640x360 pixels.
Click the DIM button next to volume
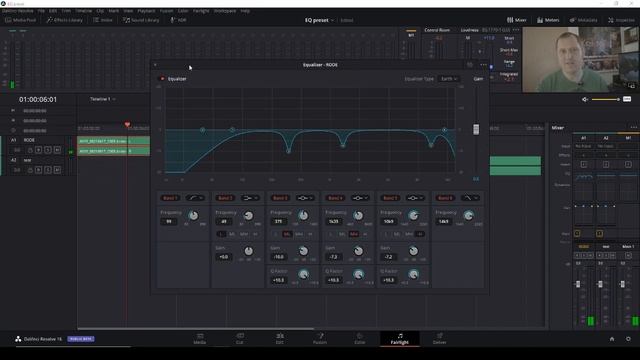(x=627, y=99)
